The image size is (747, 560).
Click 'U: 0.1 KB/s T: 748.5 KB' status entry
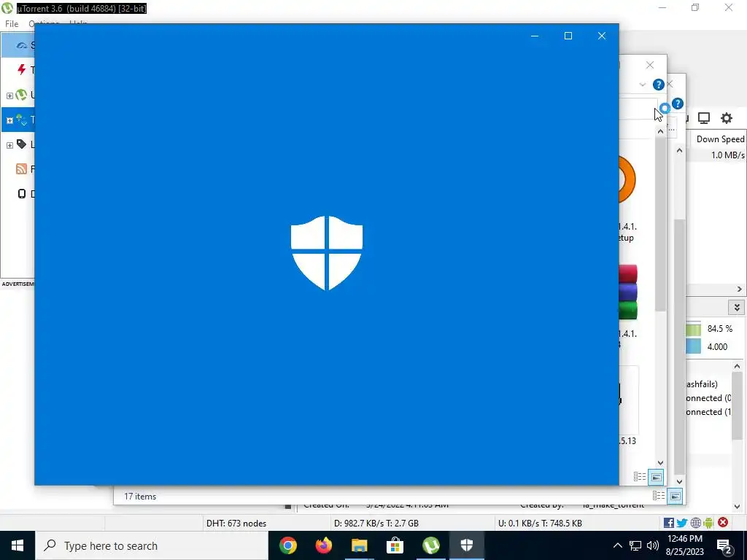(x=541, y=524)
